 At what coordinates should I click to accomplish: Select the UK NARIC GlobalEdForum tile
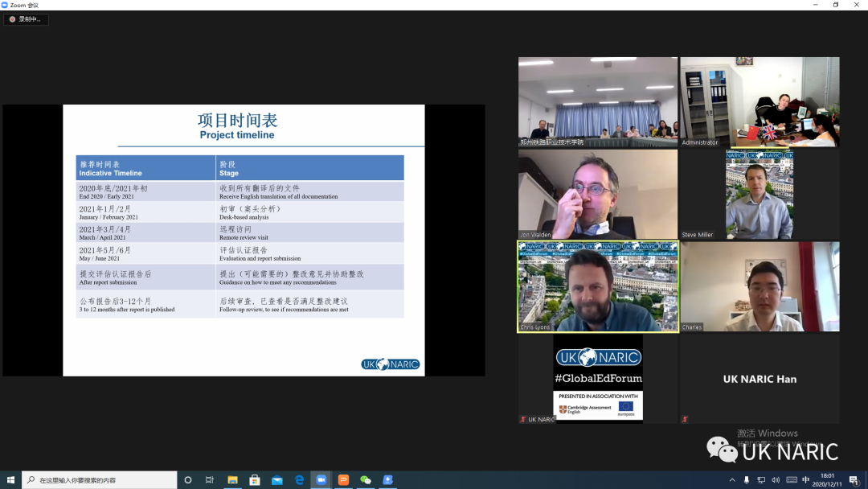coord(598,379)
